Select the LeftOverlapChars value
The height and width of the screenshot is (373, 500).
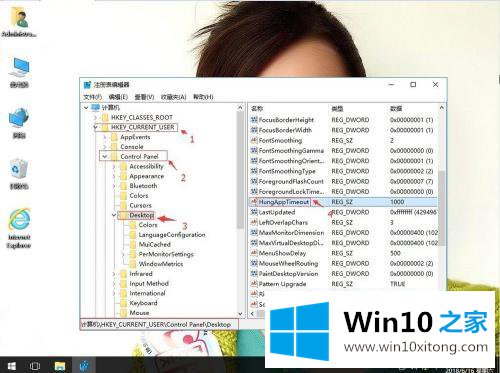pyautogui.click(x=283, y=222)
